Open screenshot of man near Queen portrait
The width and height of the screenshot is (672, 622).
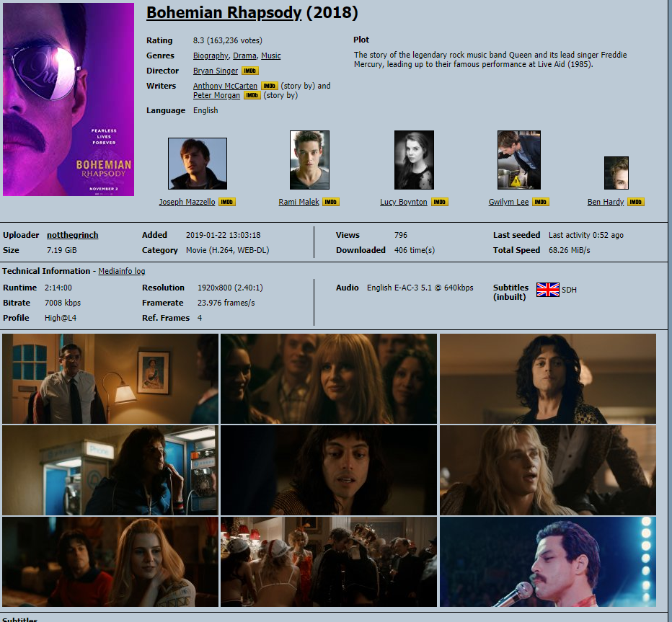[x=110, y=378]
